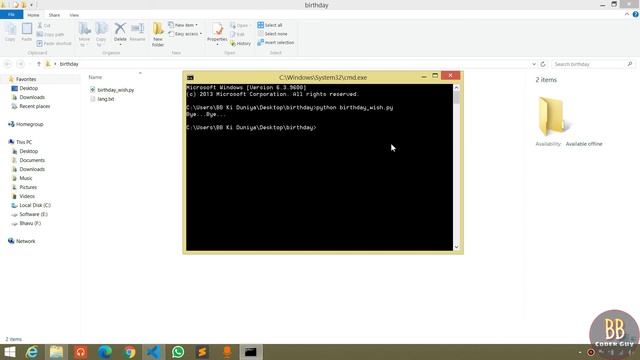Viewport: 640px width, 360px height.
Task: Click the Rename icon in the ribbon
Action: (x=138, y=33)
